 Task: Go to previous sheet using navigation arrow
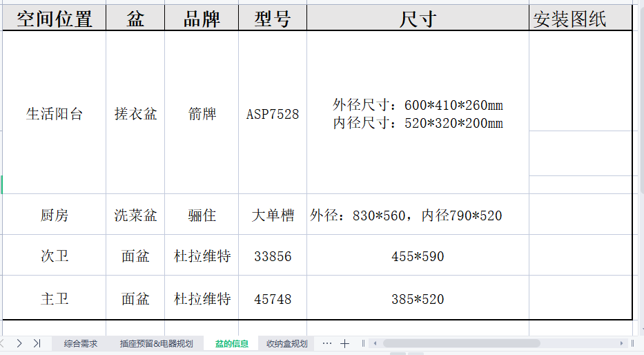coord(3,343)
